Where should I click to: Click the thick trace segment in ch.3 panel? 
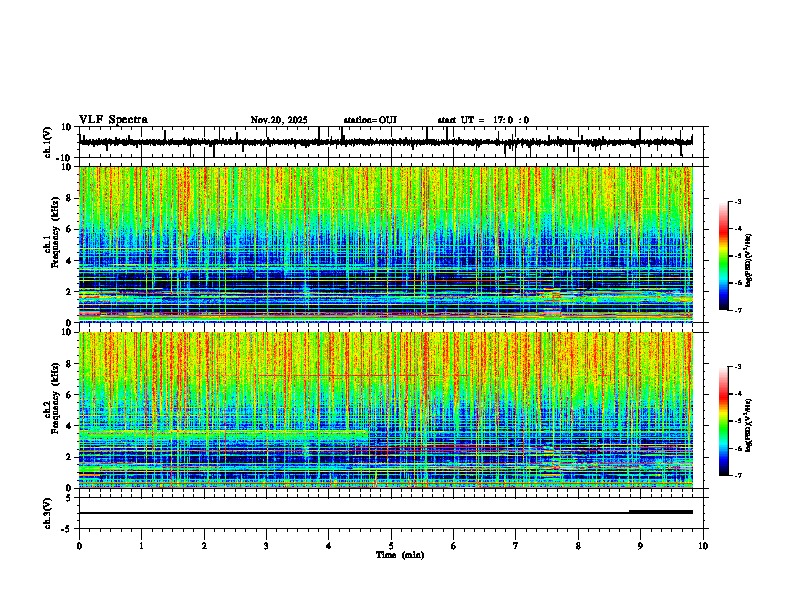tap(661, 512)
